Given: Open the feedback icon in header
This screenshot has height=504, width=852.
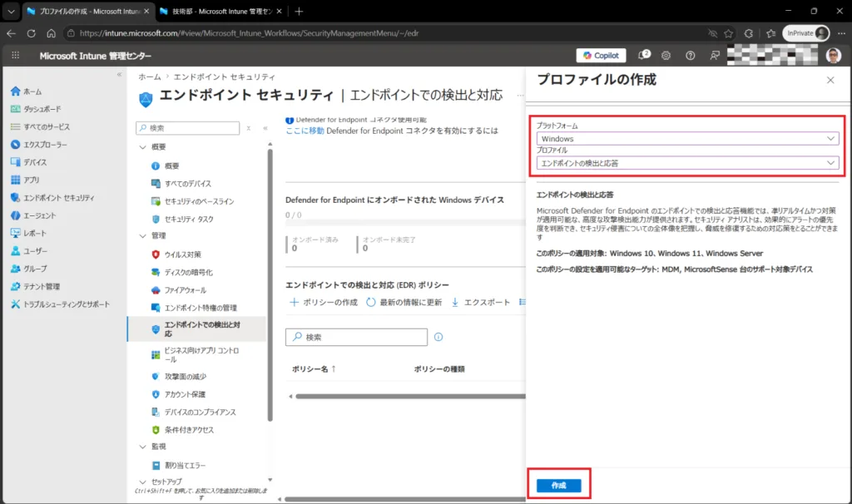Looking at the screenshot, I should pos(715,56).
